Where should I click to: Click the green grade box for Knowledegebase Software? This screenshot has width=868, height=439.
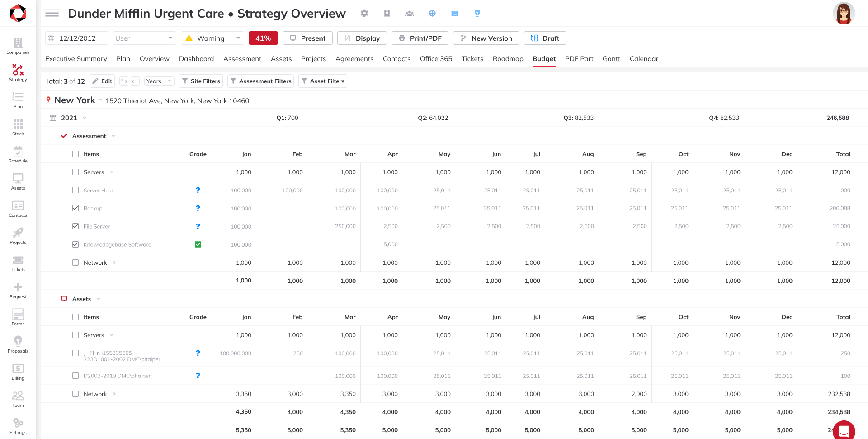click(198, 244)
